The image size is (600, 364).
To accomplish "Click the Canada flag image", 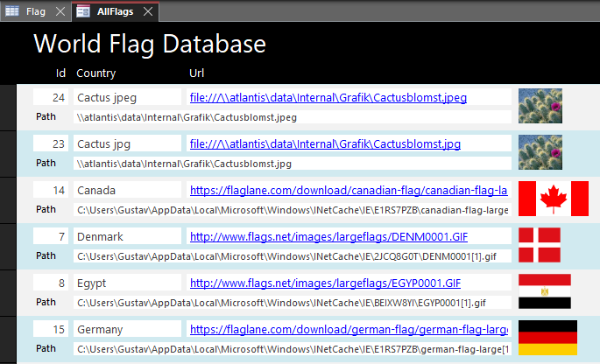I will (x=554, y=199).
